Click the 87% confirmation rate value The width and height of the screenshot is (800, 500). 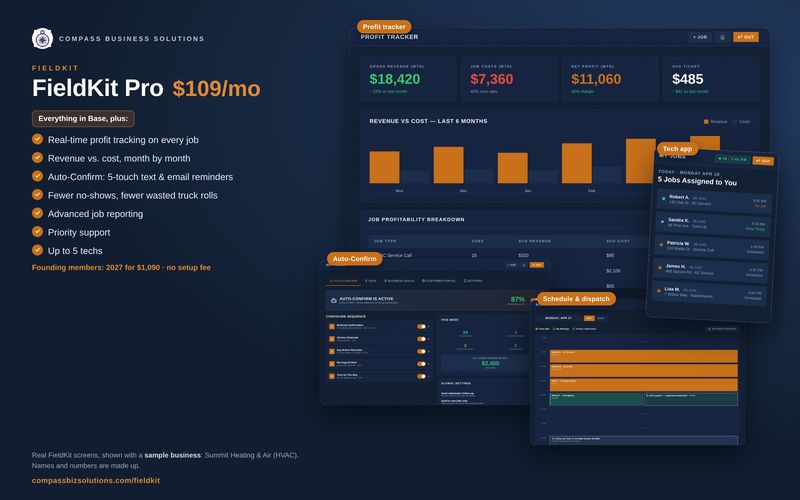(x=517, y=299)
